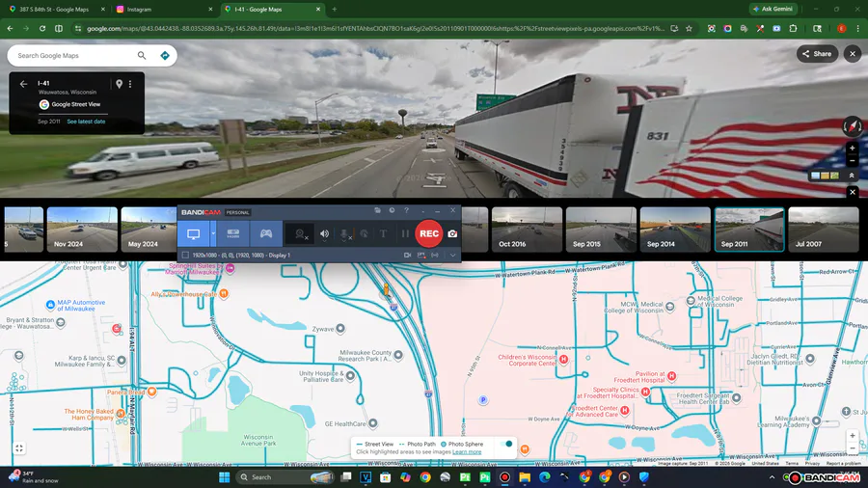Toggle Bandicam microphone input

pyautogui.click(x=344, y=234)
